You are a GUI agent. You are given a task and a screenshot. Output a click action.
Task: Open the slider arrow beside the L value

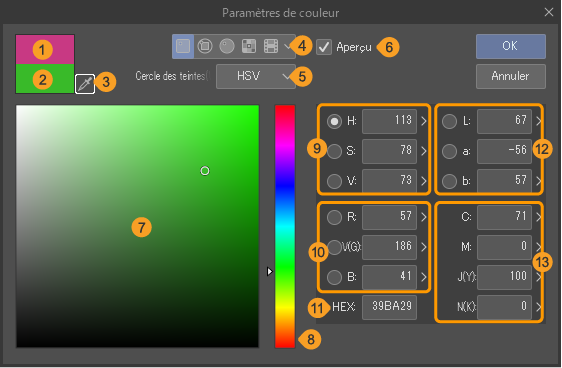[538, 121]
